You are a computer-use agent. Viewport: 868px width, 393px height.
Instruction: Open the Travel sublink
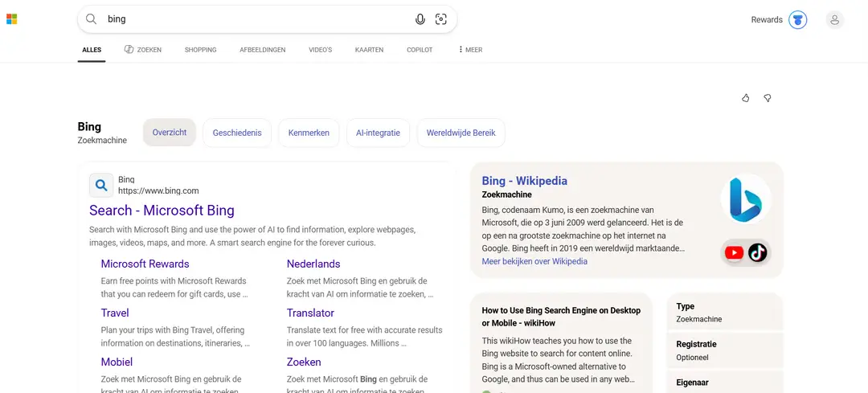115,313
